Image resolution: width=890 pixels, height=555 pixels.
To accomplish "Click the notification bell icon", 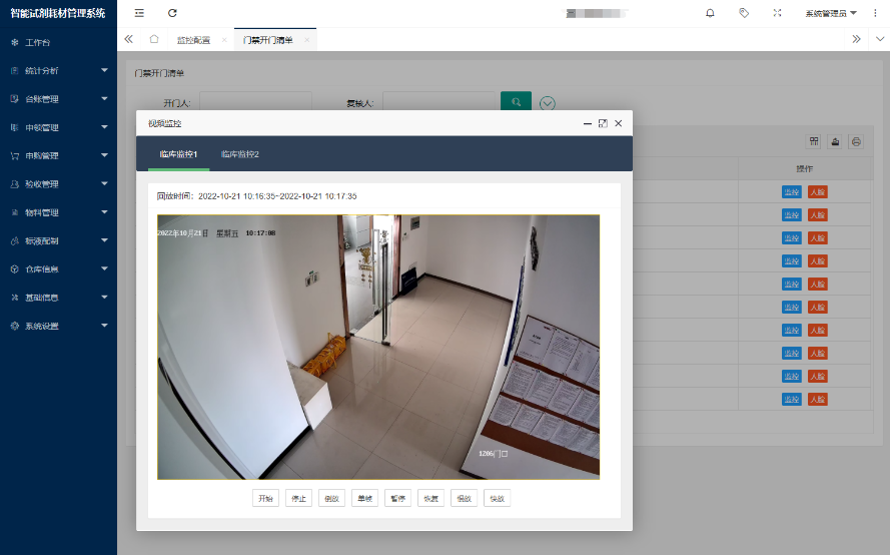I will pos(710,13).
